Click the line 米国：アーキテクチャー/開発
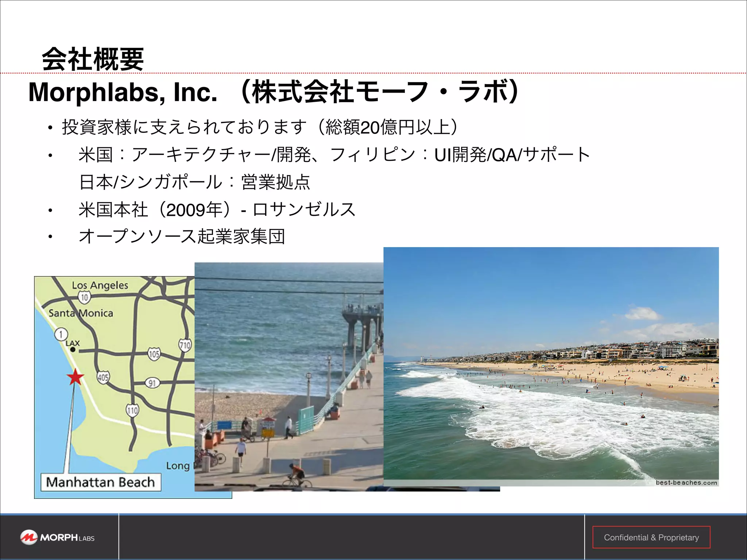 (x=334, y=155)
